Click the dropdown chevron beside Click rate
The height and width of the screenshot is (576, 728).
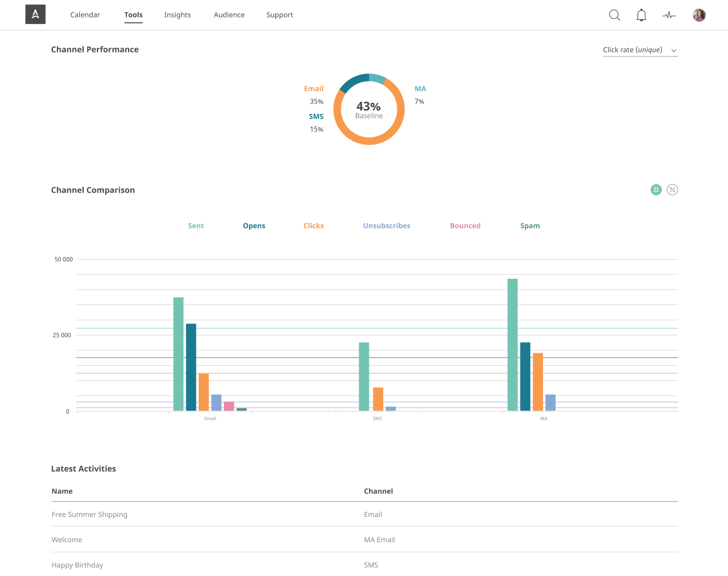pos(674,50)
